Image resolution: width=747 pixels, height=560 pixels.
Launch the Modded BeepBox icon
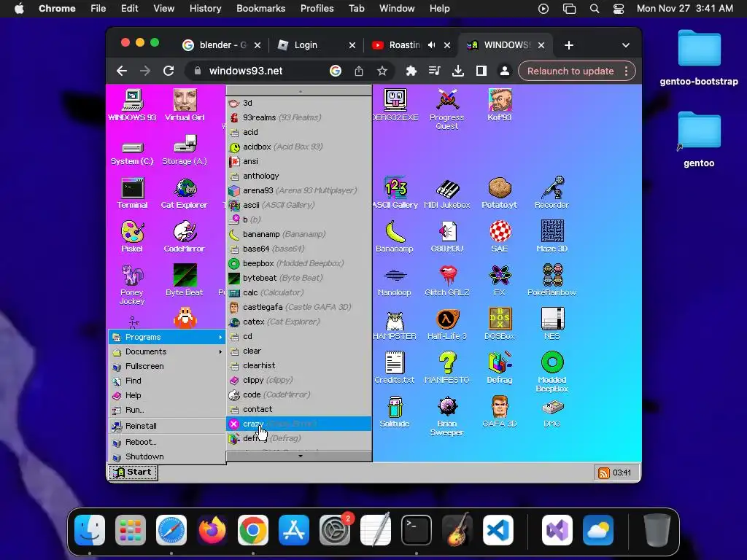(552, 373)
